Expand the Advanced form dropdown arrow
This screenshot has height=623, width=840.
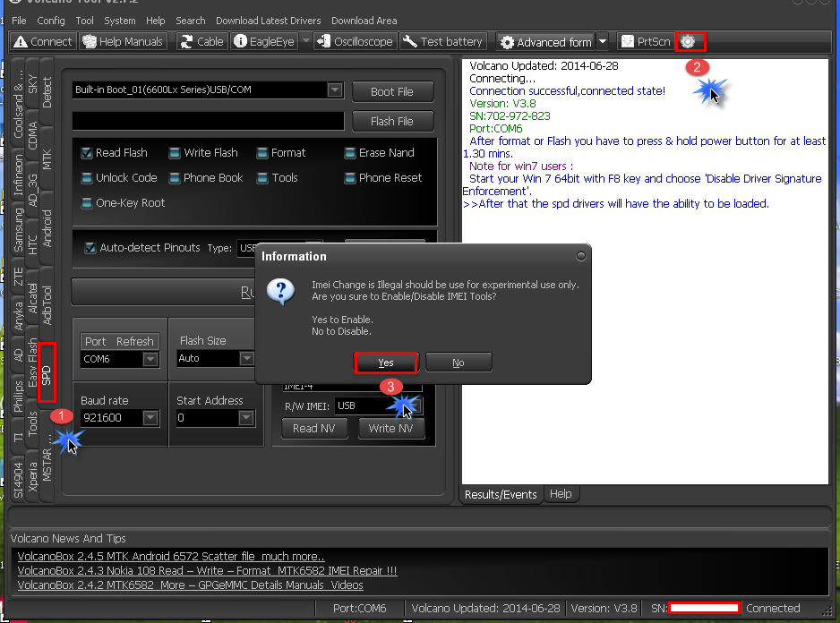[x=603, y=42]
